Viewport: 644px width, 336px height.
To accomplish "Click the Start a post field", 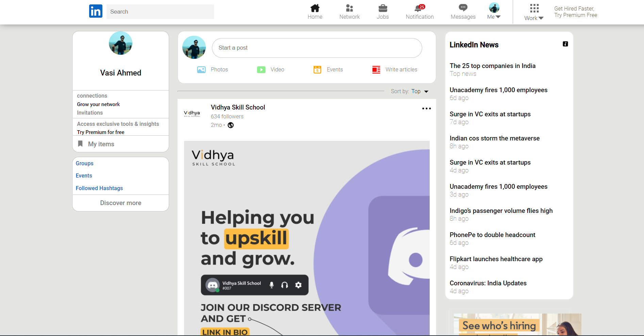I will point(317,48).
